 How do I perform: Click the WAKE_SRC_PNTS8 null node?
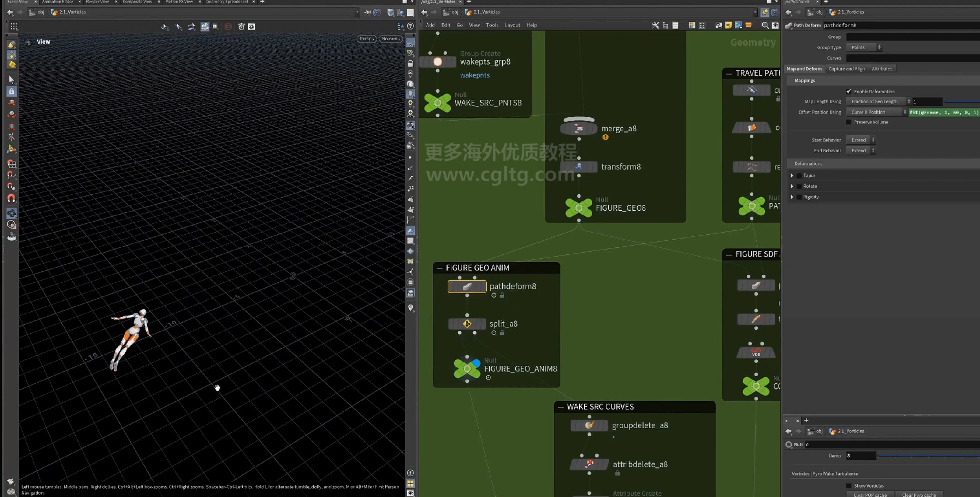tap(437, 103)
